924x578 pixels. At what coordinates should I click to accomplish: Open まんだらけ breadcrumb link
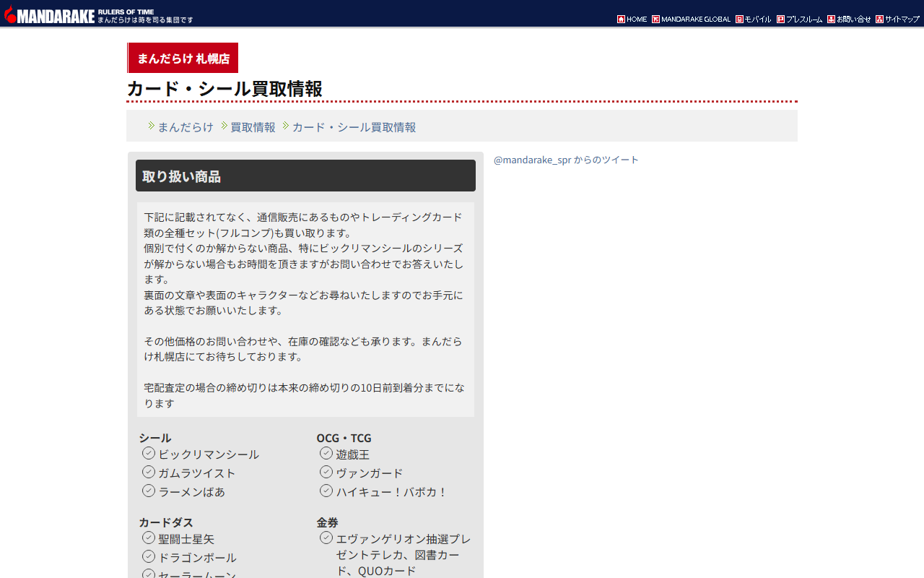(186, 127)
